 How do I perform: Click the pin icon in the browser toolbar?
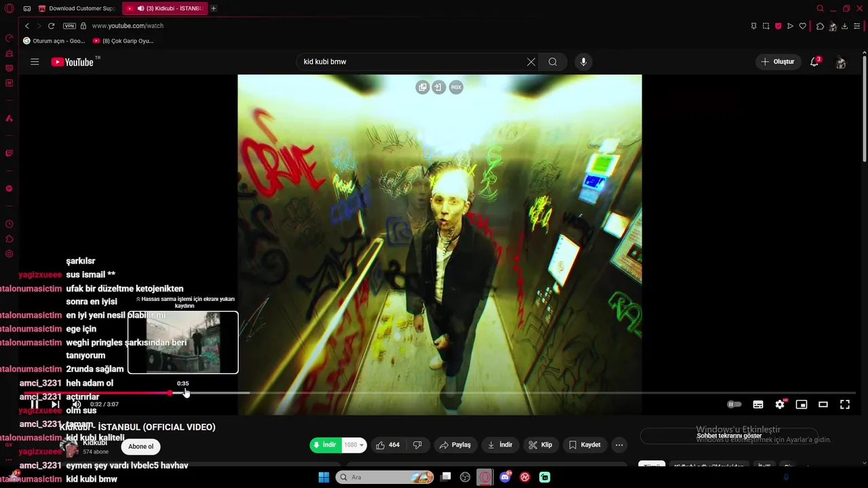753,26
